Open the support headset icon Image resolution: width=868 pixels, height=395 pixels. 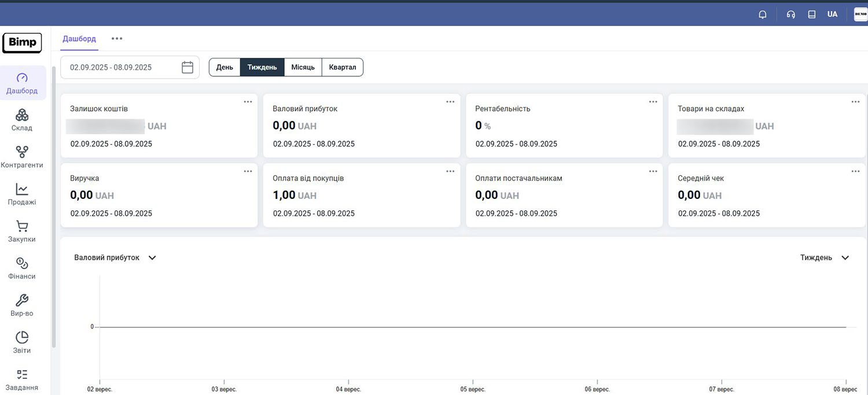coord(791,14)
